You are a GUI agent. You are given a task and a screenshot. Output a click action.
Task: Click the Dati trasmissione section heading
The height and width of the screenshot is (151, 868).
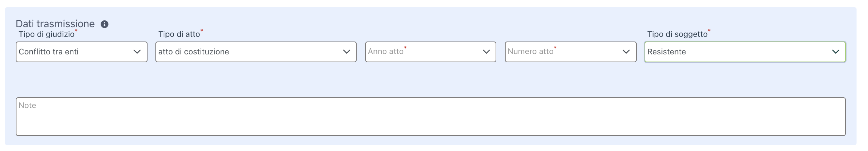pyautogui.click(x=55, y=24)
